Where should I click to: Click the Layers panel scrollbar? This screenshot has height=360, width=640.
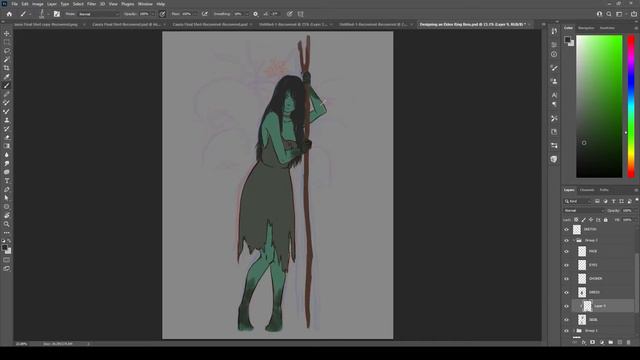pyautogui.click(x=637, y=282)
